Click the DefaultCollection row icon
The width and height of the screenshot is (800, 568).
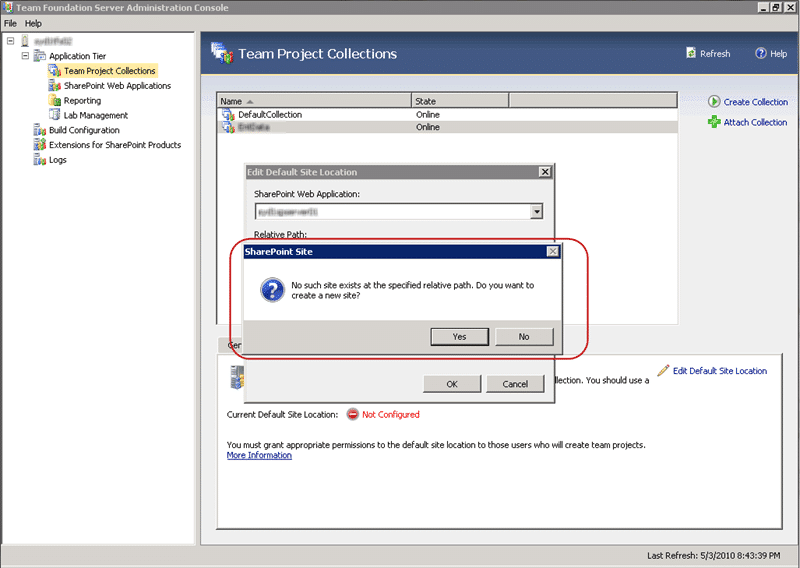click(x=228, y=114)
